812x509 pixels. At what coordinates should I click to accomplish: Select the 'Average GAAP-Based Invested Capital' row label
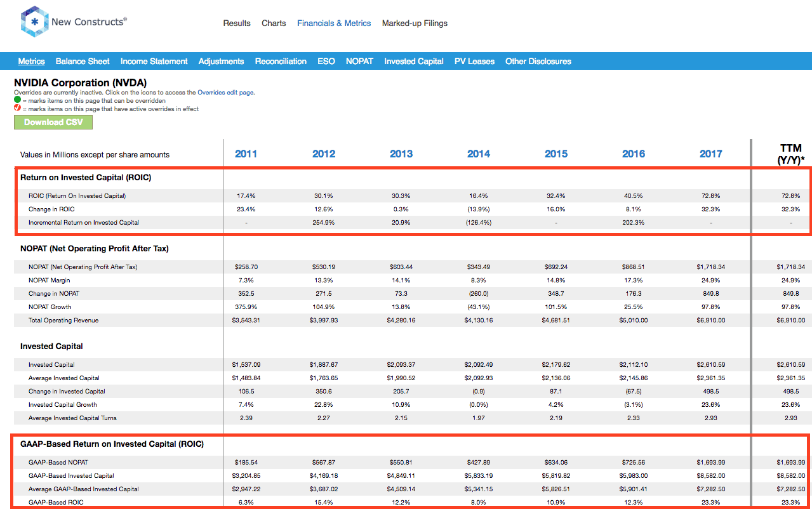[84, 489]
